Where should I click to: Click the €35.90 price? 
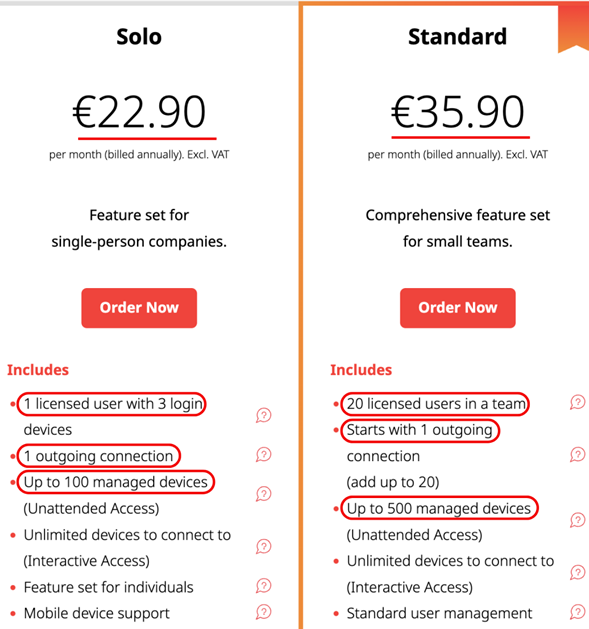coord(457,112)
